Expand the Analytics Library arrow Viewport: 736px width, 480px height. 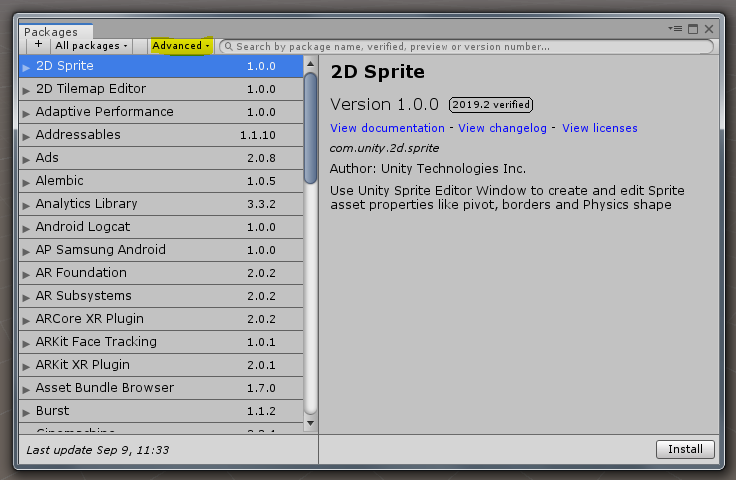(26, 205)
